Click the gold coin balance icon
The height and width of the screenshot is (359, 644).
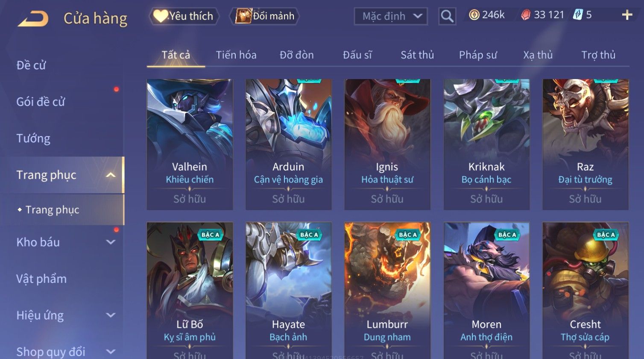coord(474,15)
